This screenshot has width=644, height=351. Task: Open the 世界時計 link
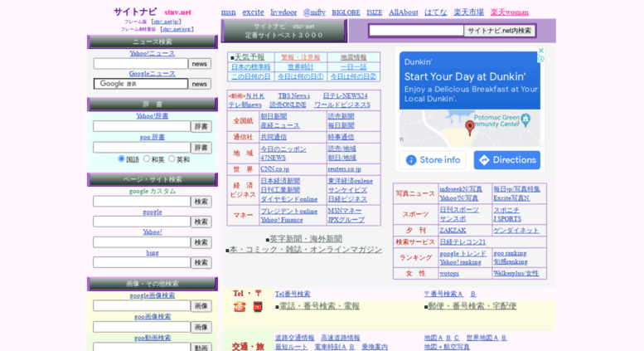click(x=301, y=66)
